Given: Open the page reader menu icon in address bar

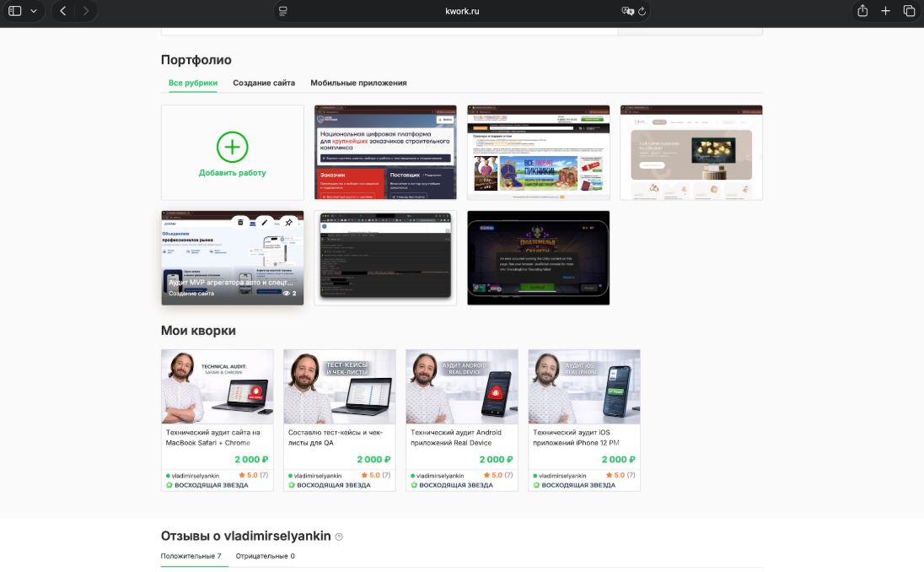Looking at the screenshot, I should click(283, 11).
